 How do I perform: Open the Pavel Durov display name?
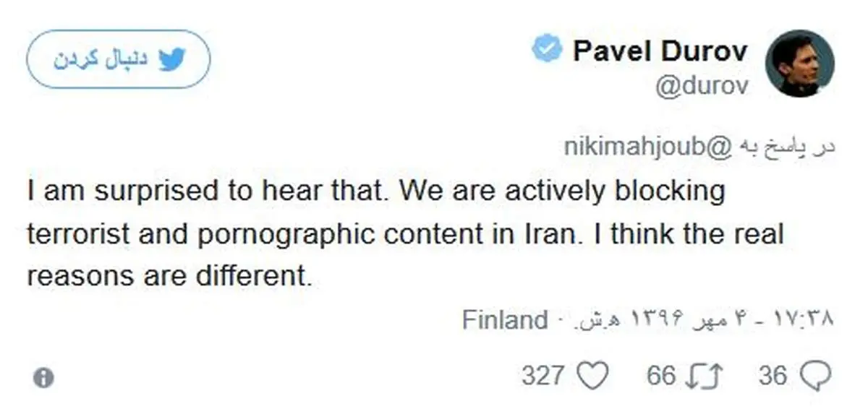click(x=660, y=51)
